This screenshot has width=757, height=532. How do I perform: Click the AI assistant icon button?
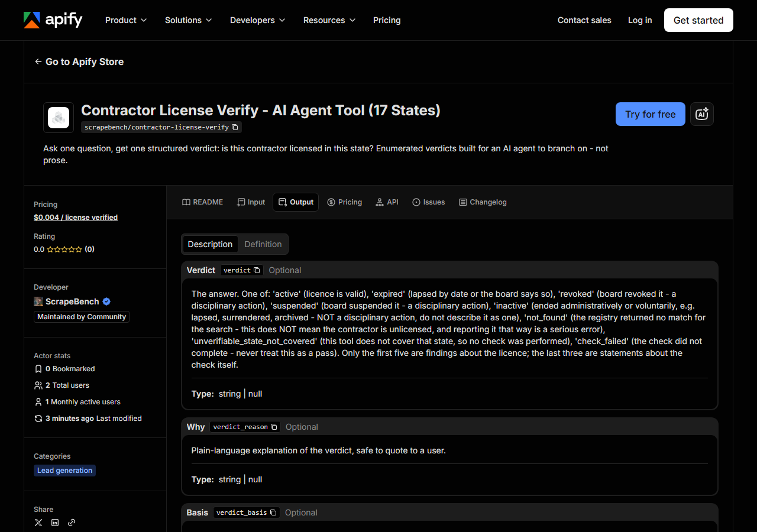[702, 114]
